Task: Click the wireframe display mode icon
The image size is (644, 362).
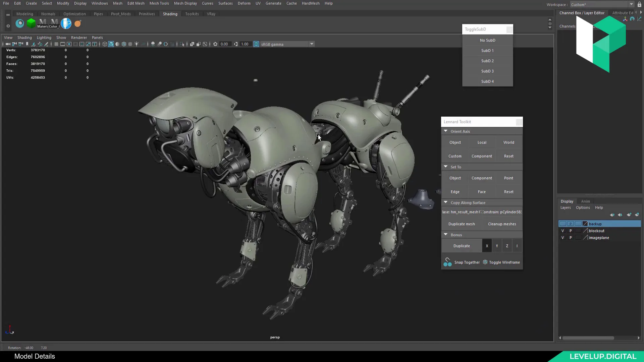Action: tap(104, 44)
